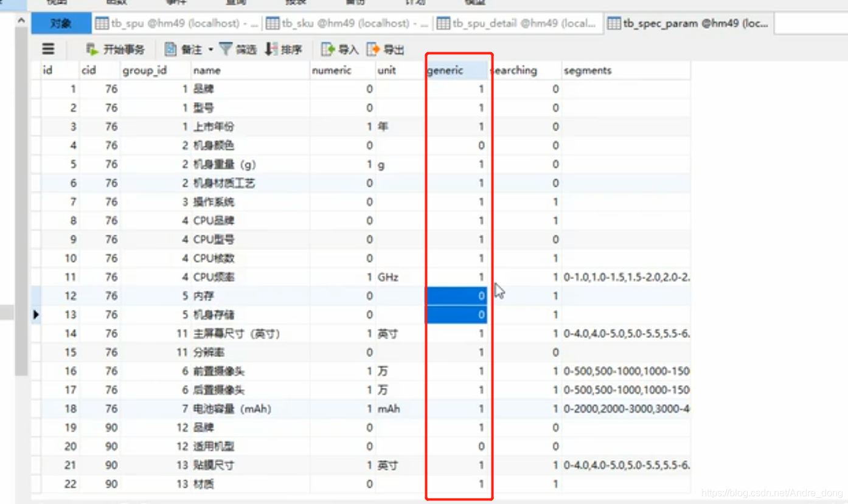
Task: Select the CPU品牌 name cell
Action: coord(250,221)
